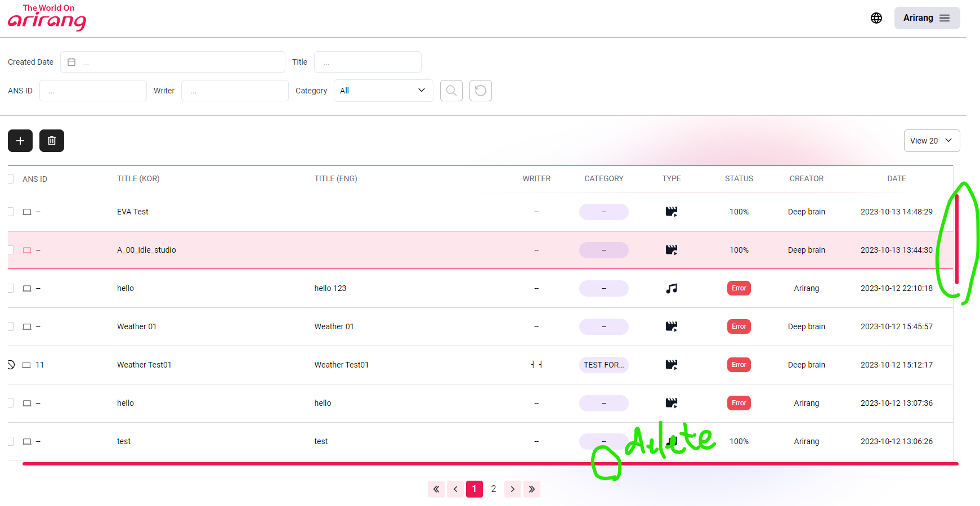The width and height of the screenshot is (980, 506).
Task: Click the reset filters refresh icon
Action: (x=481, y=91)
